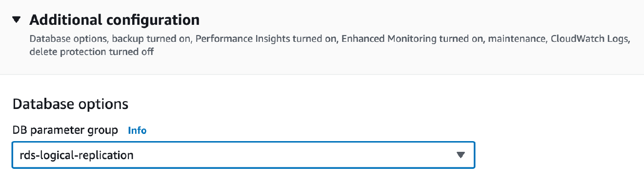Click the empty middle area of the parameter group combo box
Viewport: 644px width, 181px height.
coord(293,155)
